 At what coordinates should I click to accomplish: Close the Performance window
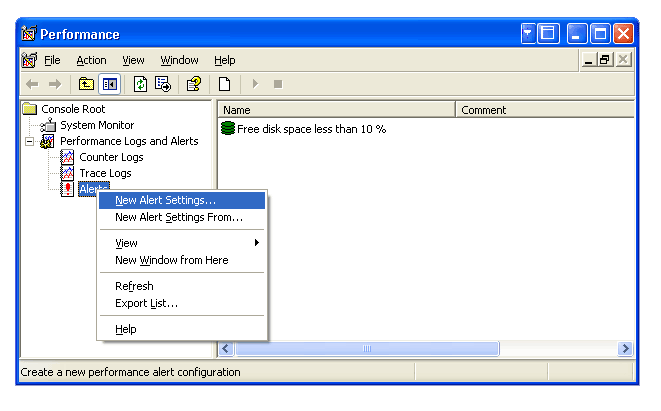point(623,34)
